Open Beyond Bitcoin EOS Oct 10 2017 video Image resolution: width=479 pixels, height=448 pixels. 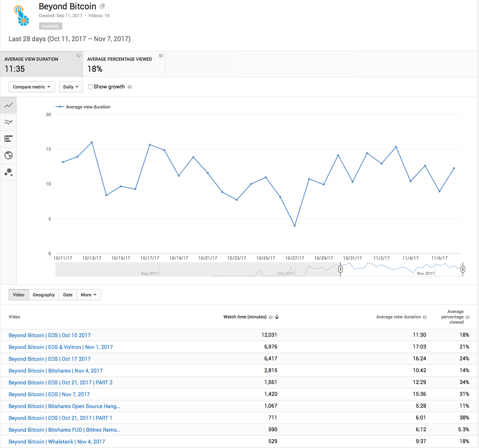click(49, 335)
